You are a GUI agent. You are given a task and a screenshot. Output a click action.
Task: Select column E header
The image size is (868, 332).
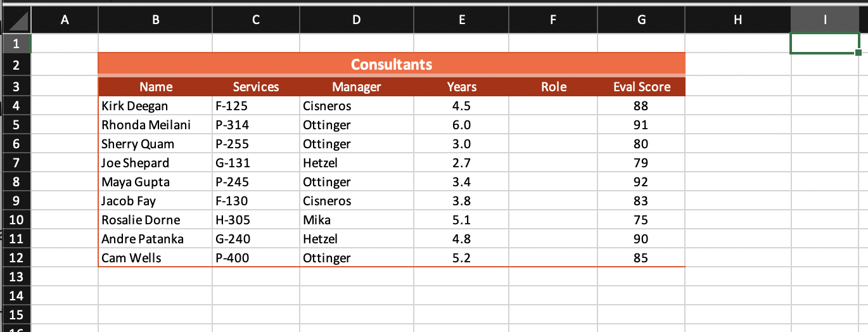(x=461, y=20)
